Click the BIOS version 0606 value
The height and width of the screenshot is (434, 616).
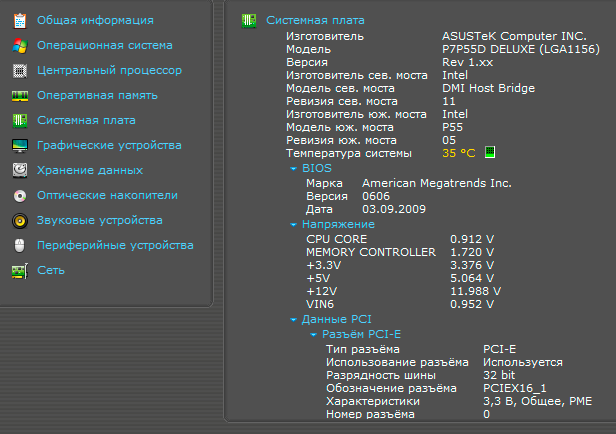tap(376, 196)
